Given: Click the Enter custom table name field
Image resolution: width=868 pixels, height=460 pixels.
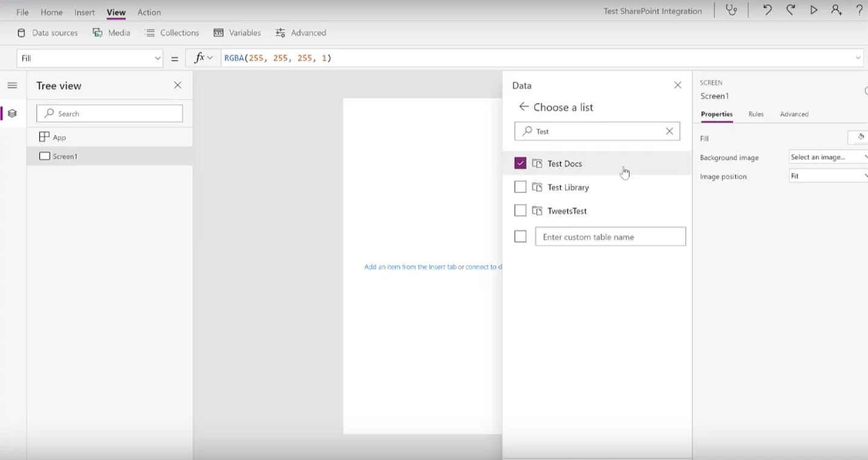Looking at the screenshot, I should coord(610,236).
